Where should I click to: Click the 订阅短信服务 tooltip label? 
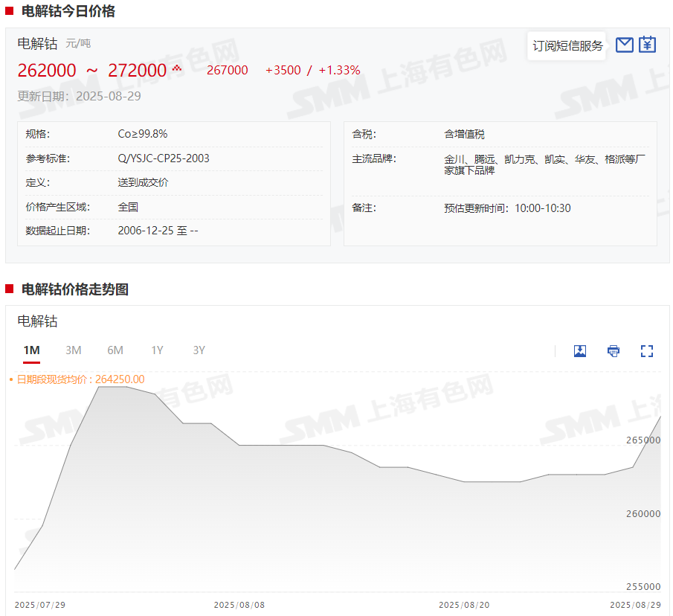click(567, 46)
